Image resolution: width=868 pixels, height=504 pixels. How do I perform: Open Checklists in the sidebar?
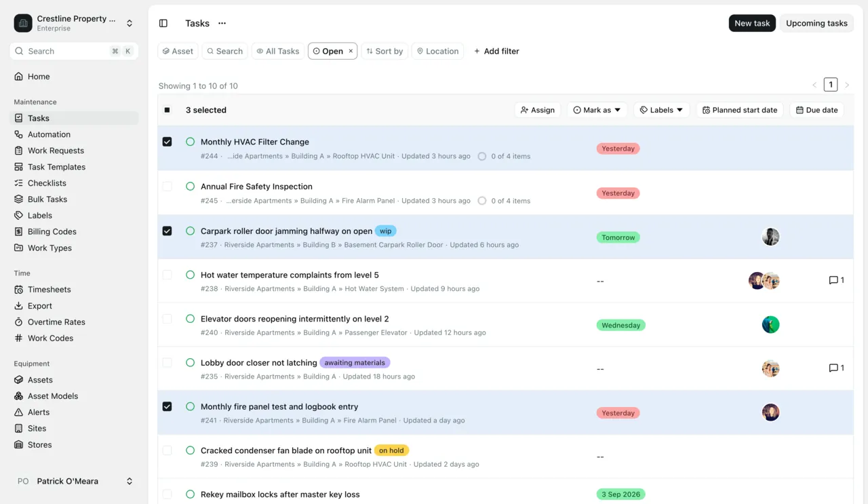(74, 183)
